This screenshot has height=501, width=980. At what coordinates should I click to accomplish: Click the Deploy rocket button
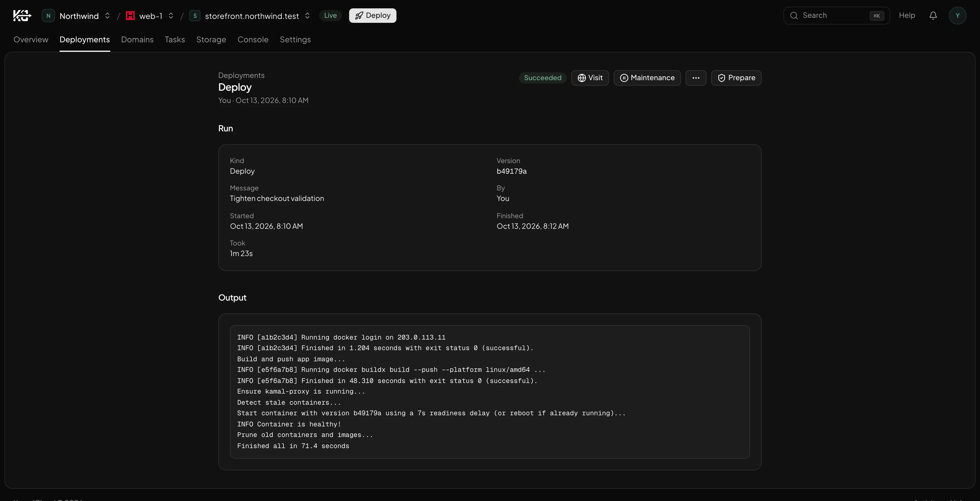373,16
